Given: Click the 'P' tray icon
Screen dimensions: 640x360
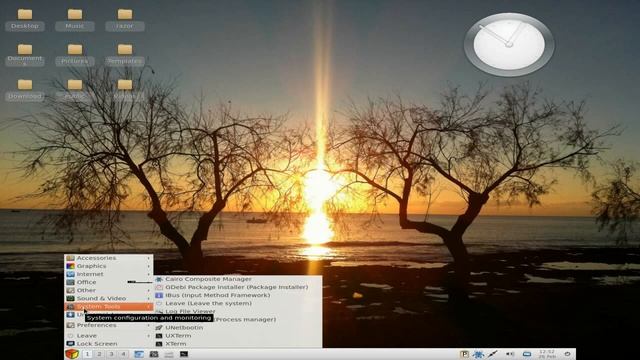Looking at the screenshot, I should (464, 354).
